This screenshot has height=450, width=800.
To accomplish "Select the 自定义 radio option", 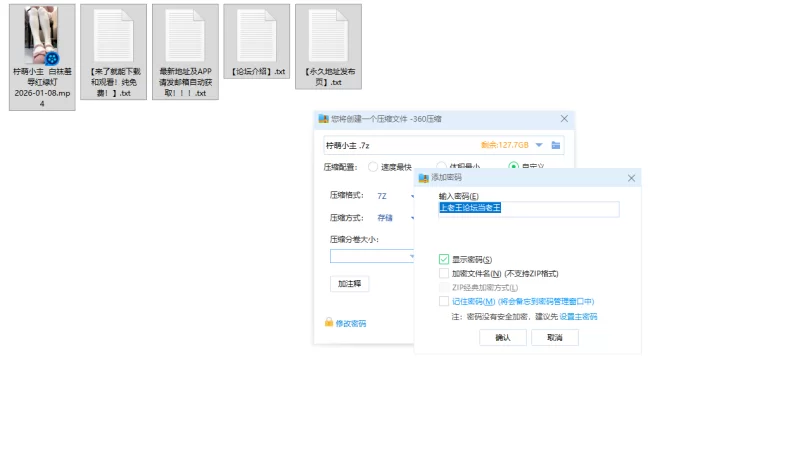I will click(x=513, y=166).
